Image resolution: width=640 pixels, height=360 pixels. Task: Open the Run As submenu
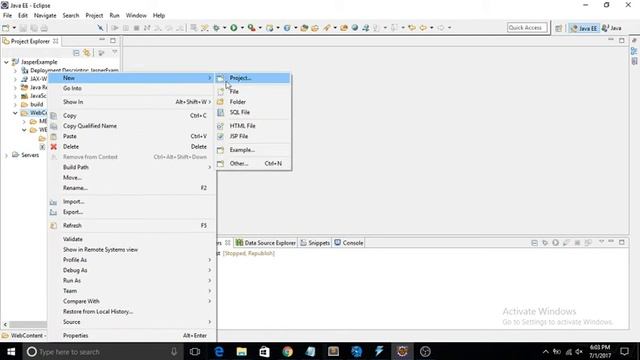click(132, 280)
